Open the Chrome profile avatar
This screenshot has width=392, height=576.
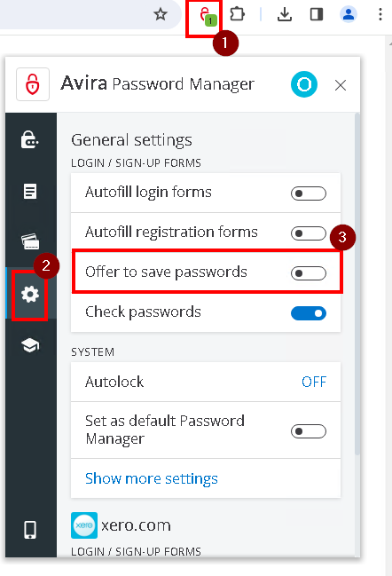pos(348,15)
